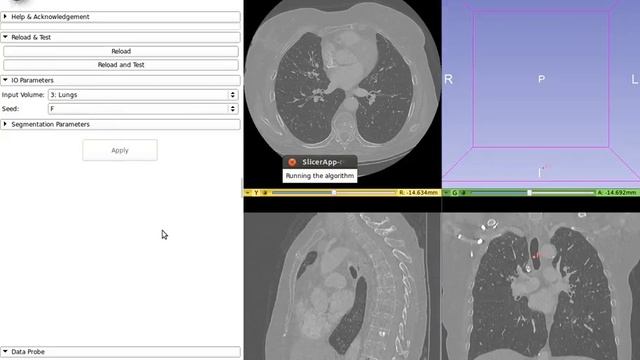The height and width of the screenshot is (360, 640).
Task: Click the sagittal CT slice view
Action: [x=342, y=286]
